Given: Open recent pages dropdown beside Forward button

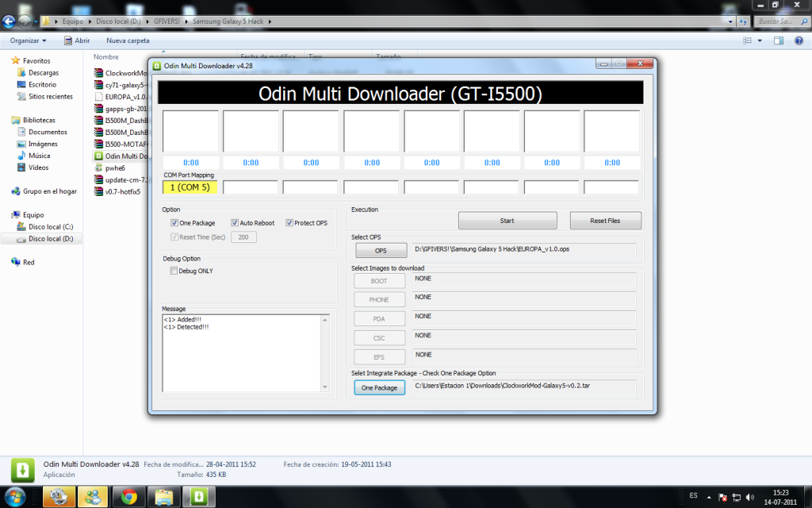Looking at the screenshot, I should click(x=35, y=21).
